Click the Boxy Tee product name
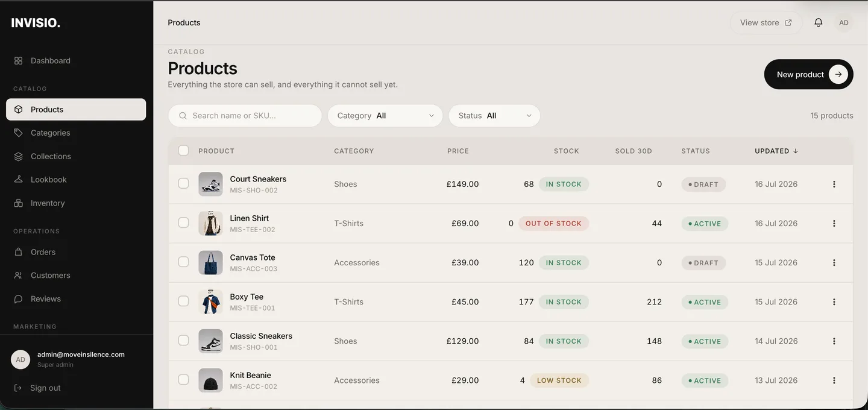Viewport: 868px width, 410px height. (x=247, y=297)
